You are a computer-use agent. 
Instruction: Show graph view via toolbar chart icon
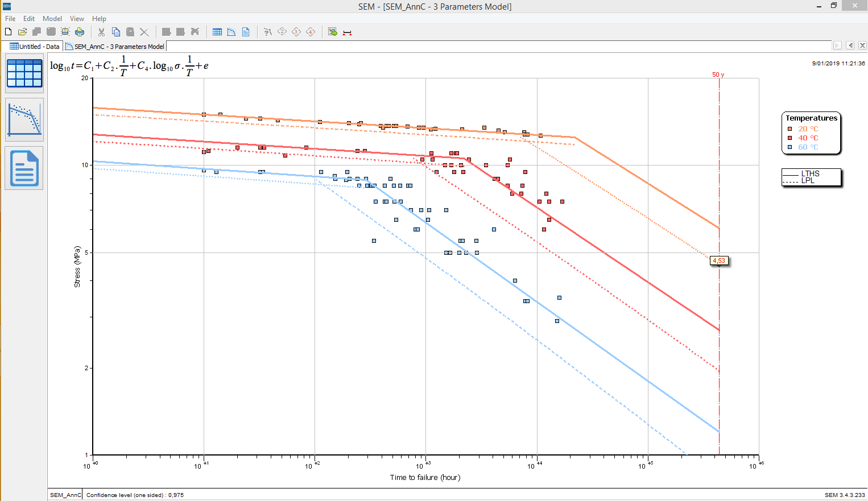pos(232,32)
